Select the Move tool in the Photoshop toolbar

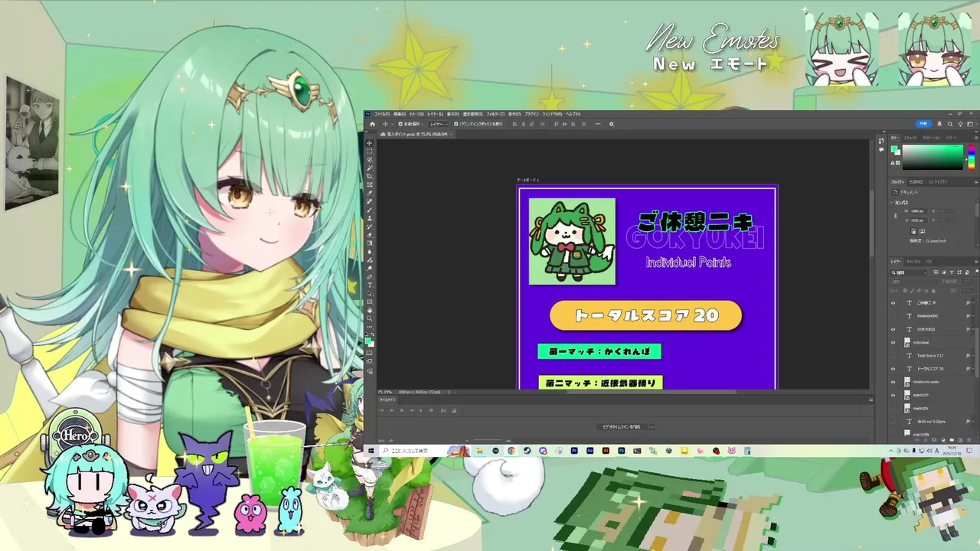[x=370, y=143]
